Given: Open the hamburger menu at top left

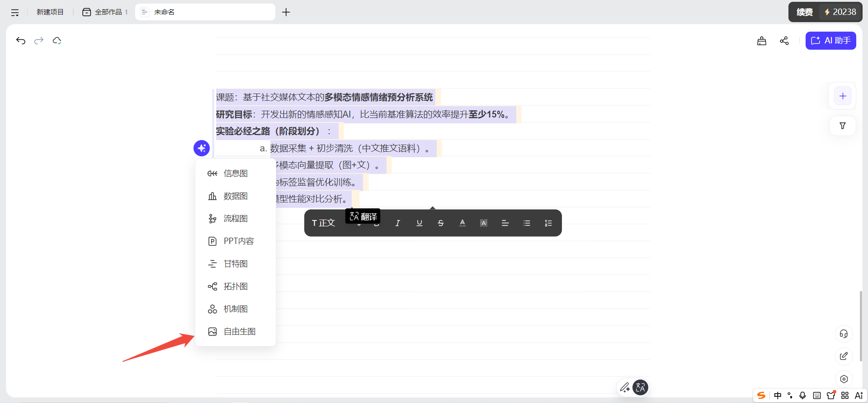Looking at the screenshot, I should 15,12.
